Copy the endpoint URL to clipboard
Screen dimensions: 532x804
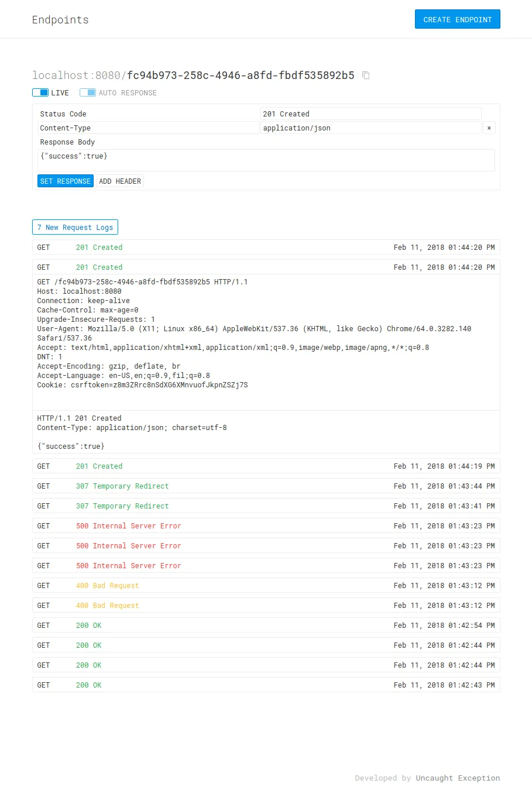click(x=366, y=75)
